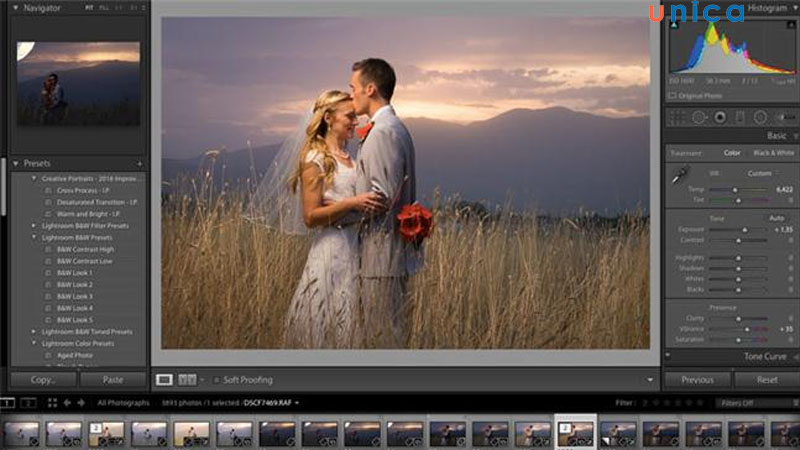This screenshot has height=450, width=800.
Task: Switch to Before/After view icon
Action: click(187, 380)
